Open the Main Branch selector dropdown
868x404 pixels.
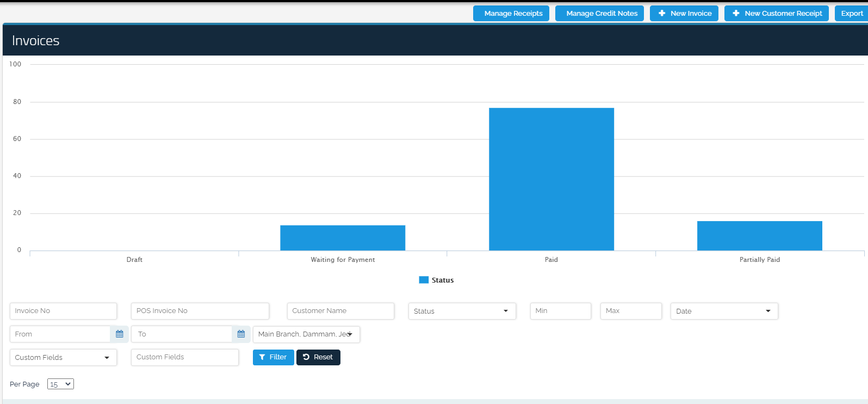coord(306,334)
